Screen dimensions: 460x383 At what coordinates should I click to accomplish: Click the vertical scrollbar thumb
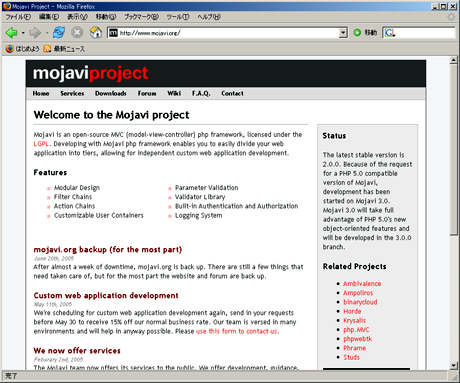453,150
